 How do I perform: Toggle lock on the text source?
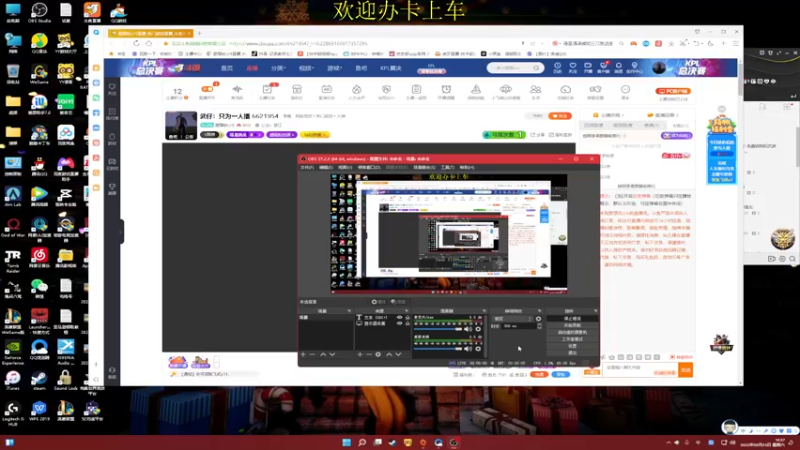407,317
